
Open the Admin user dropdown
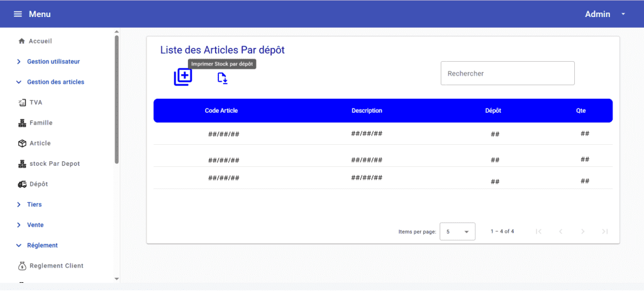623,14
